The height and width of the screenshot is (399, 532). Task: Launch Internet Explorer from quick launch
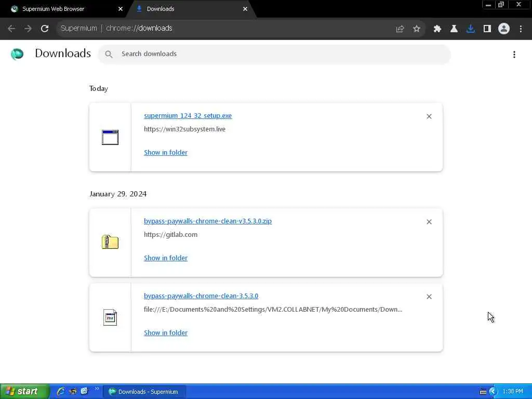61,392
